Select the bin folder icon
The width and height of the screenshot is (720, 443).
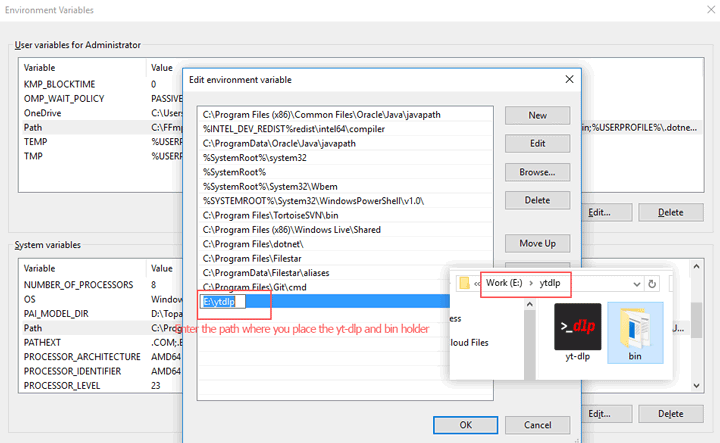(x=635, y=332)
